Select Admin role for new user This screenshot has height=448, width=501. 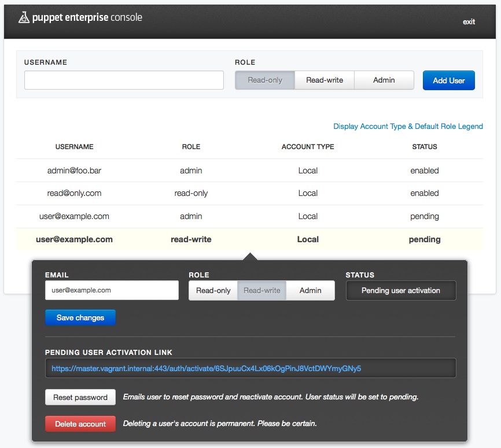click(384, 80)
